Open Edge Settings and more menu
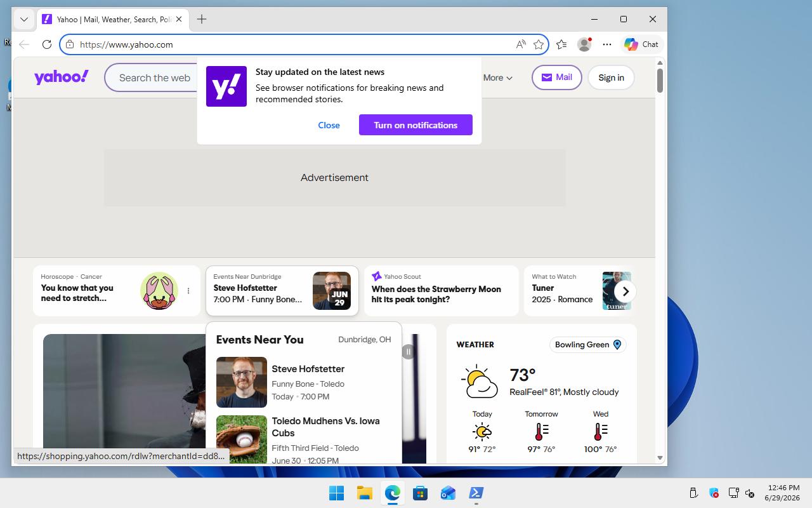 pyautogui.click(x=607, y=44)
